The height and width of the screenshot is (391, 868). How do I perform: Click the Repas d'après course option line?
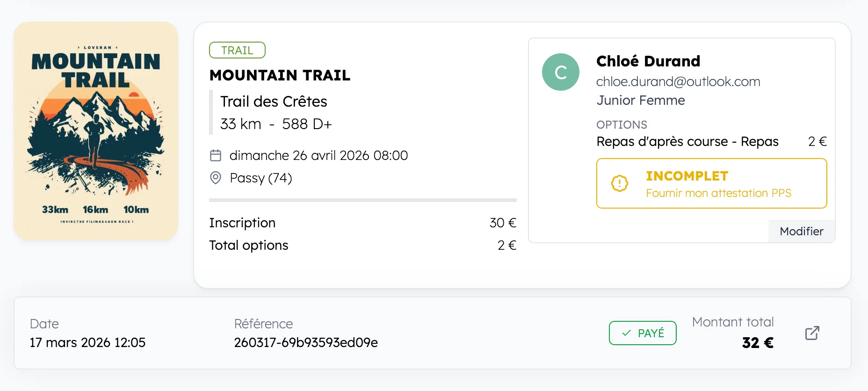click(687, 141)
